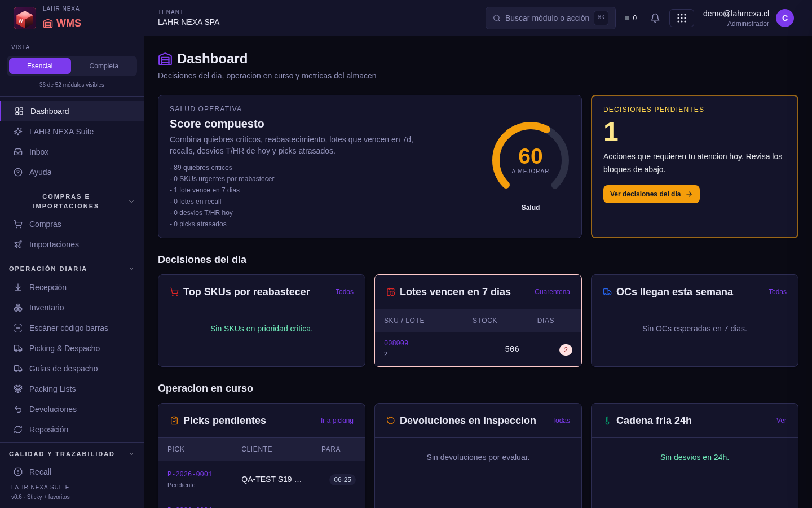This screenshot has height=508, width=812.
Task: Click the Dashboard sidebar icon
Action: pos(19,111)
